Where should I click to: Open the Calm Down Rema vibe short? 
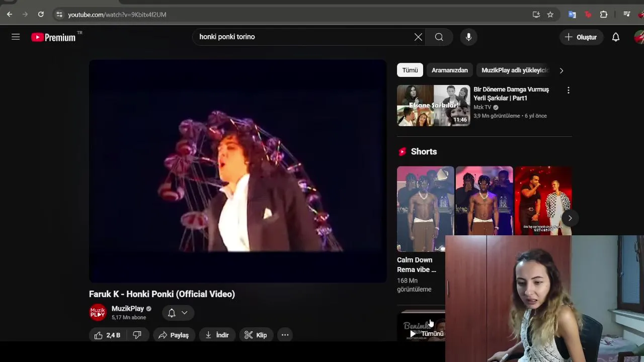click(425, 209)
